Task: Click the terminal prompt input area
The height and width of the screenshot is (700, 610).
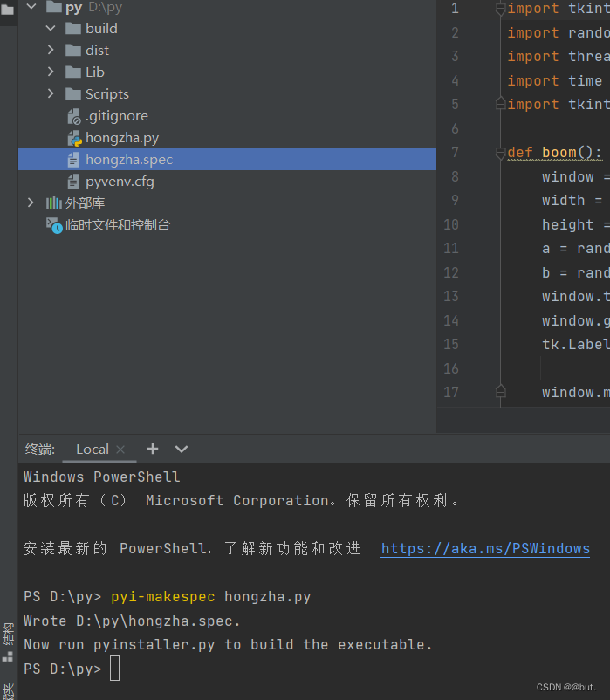Action: [113, 668]
